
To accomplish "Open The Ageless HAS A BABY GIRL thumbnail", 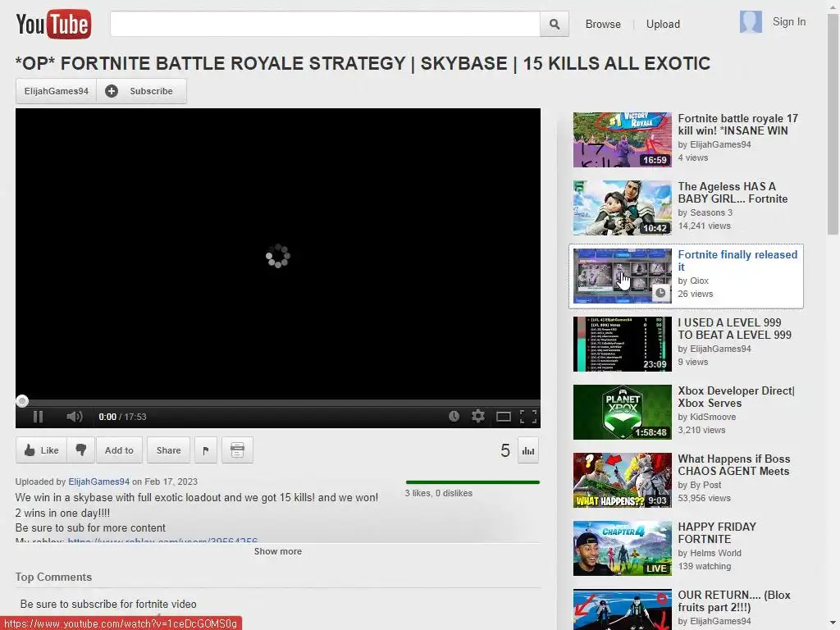I will 622,208.
